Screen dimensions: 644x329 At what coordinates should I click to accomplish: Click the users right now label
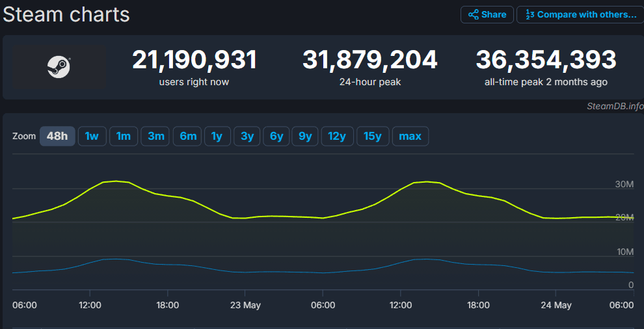(x=194, y=82)
